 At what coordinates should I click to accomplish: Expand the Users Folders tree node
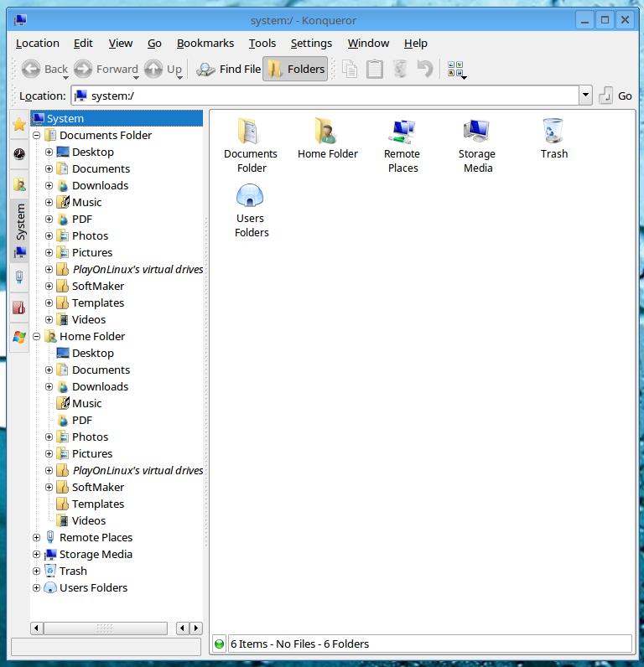click(37, 588)
